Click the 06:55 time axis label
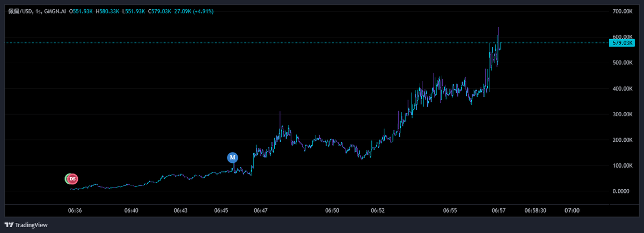This screenshot has height=233, width=644. [x=450, y=211]
